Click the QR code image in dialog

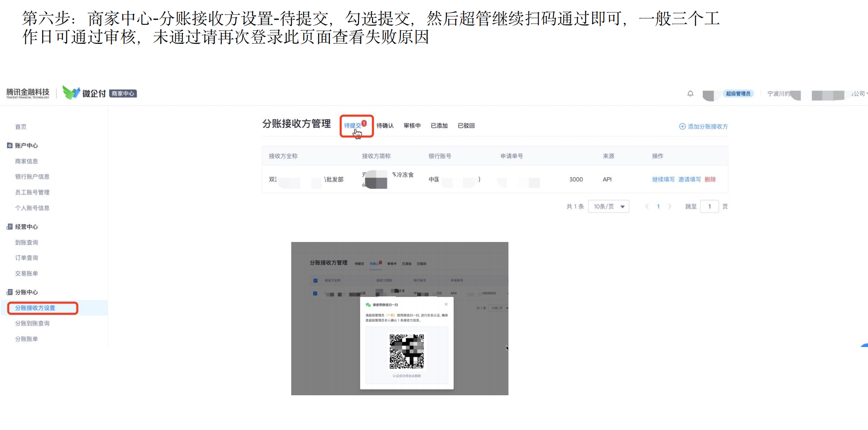click(x=407, y=352)
